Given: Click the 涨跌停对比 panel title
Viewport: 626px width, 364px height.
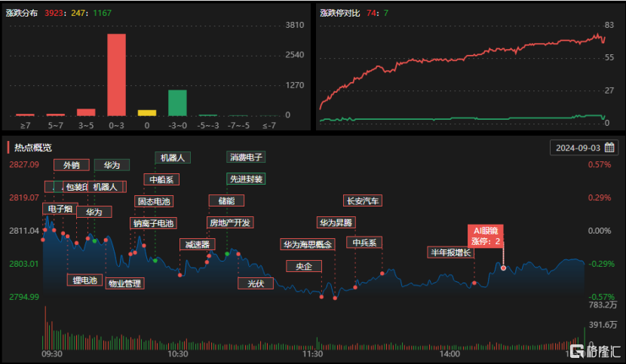Looking at the screenshot, I should (339, 13).
